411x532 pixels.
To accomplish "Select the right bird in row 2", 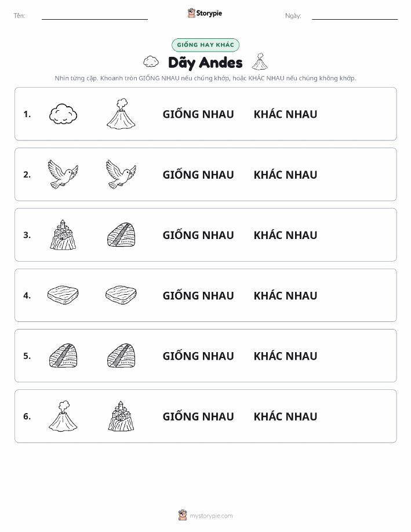I will [121, 175].
